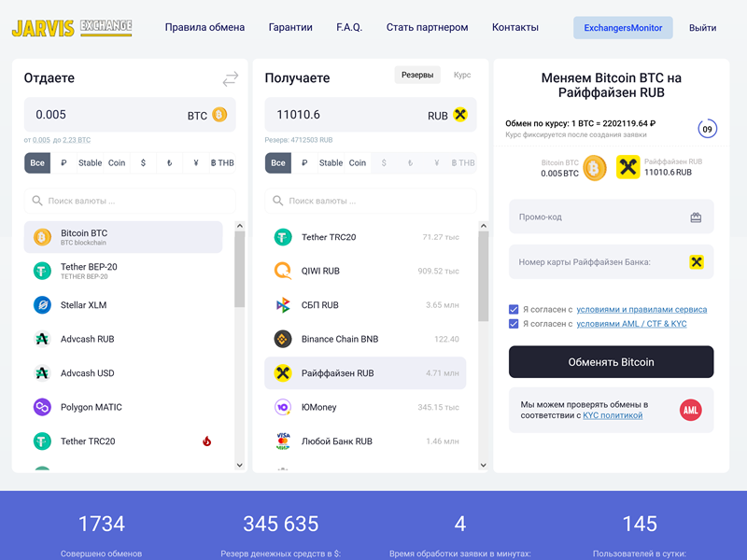Screen dimensions: 747x560
Task: Select Tether TRC20 in the give list
Action: pos(123,441)
